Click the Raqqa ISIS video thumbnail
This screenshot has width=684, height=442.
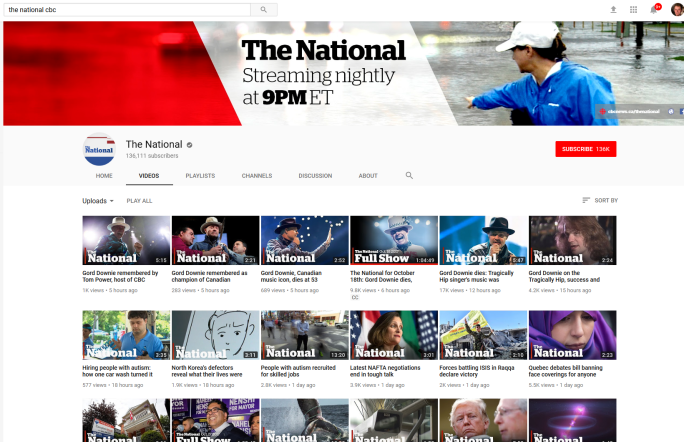click(x=483, y=335)
